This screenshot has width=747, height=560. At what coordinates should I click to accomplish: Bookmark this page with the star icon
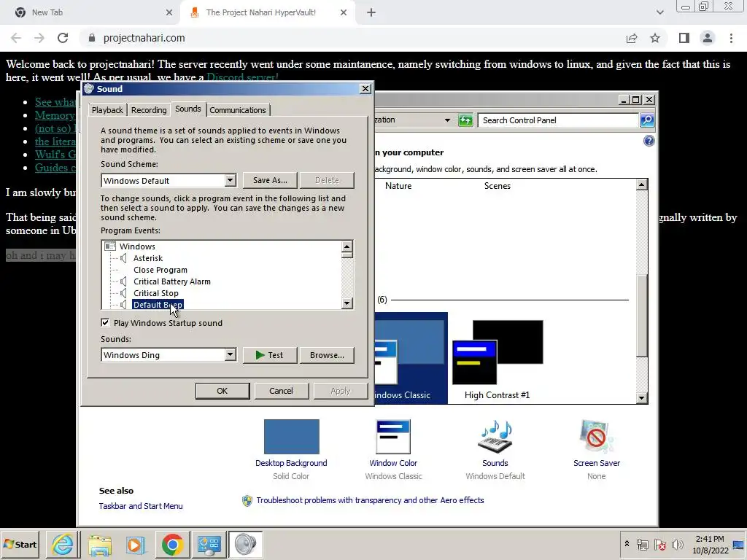click(x=655, y=38)
